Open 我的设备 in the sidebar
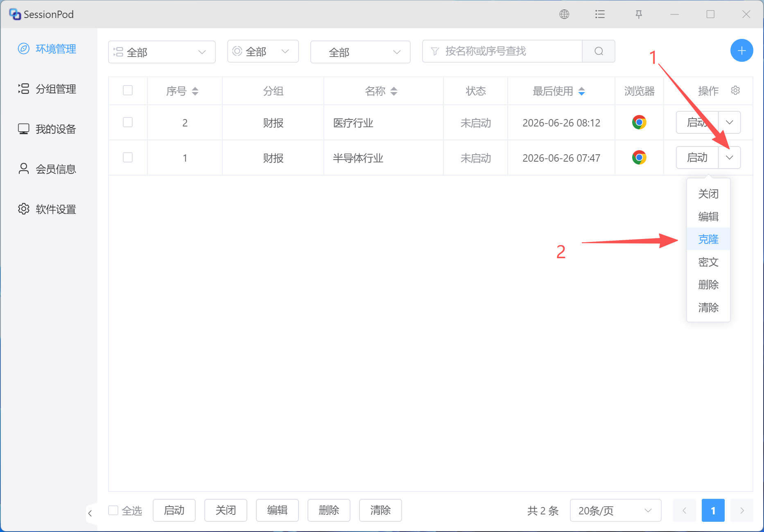Image resolution: width=764 pixels, height=532 pixels. pos(47,129)
